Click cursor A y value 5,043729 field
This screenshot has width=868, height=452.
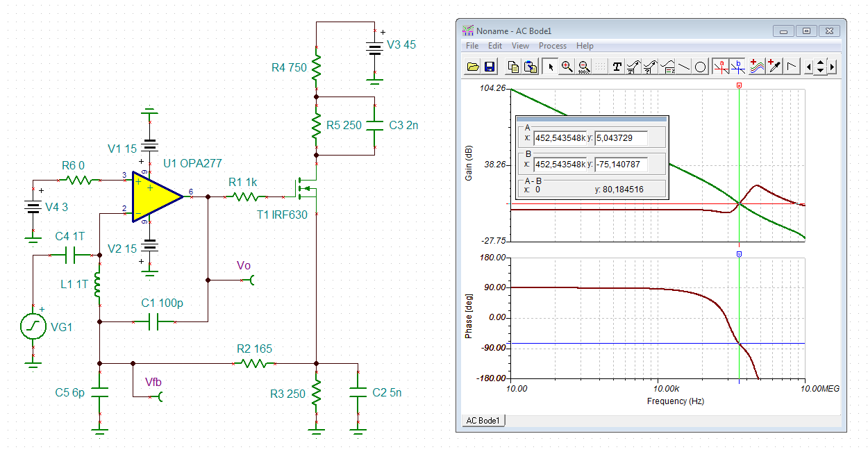pyautogui.click(x=621, y=138)
